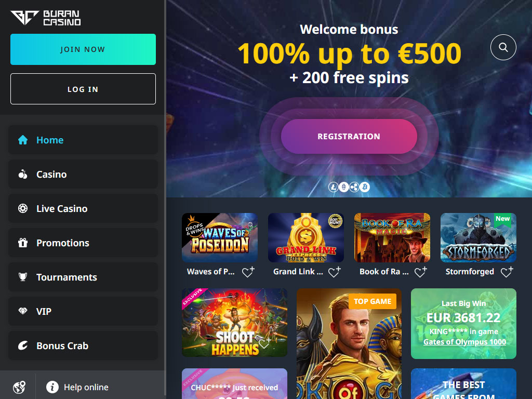The height and width of the screenshot is (399, 532).
Task: Click the REGISTRATION button
Action: pos(349,137)
